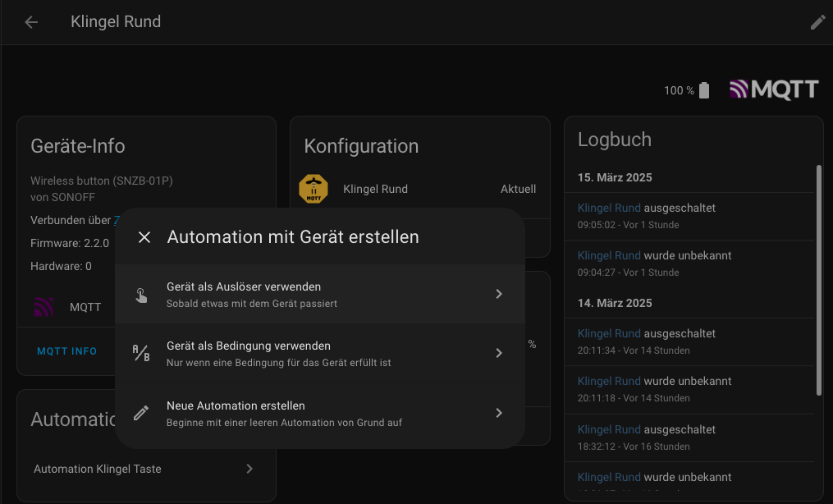Image resolution: width=833 pixels, height=504 pixels.
Task: Click the yellow Klingel Rund firmware icon
Action: point(314,190)
